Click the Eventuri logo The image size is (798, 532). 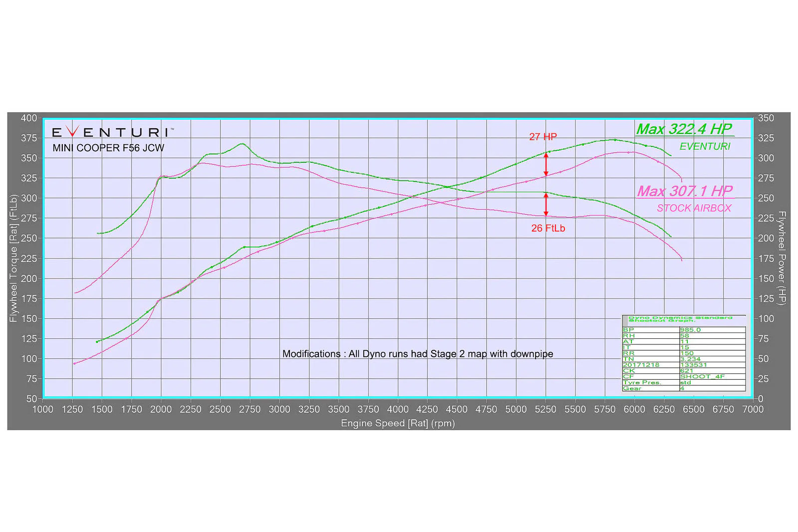click(113, 132)
